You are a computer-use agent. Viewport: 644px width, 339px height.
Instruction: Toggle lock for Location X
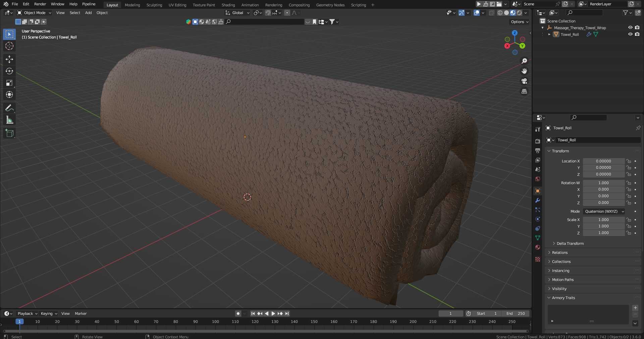click(629, 161)
